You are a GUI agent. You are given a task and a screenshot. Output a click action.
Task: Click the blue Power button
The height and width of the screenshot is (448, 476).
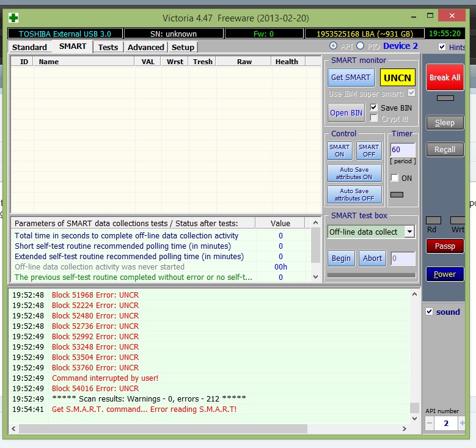click(444, 274)
